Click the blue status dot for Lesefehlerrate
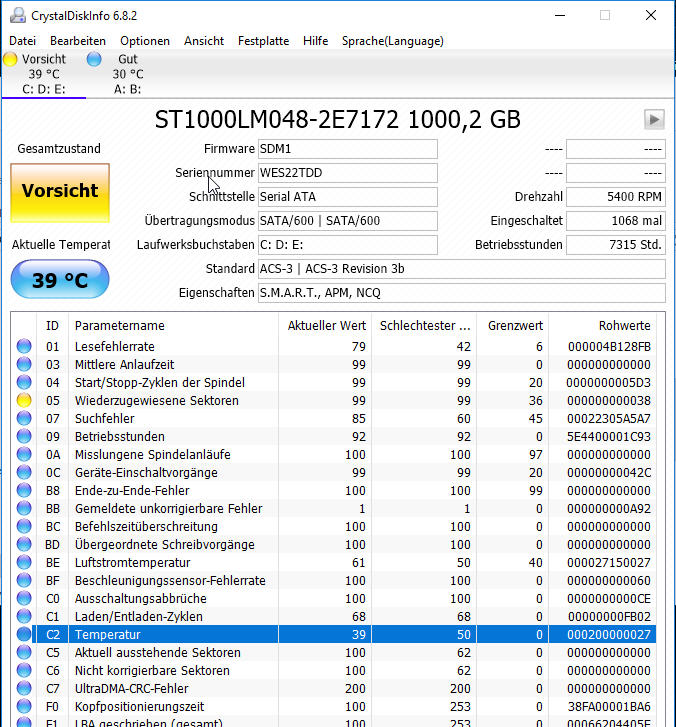Image resolution: width=676 pixels, height=727 pixels. pos(24,346)
